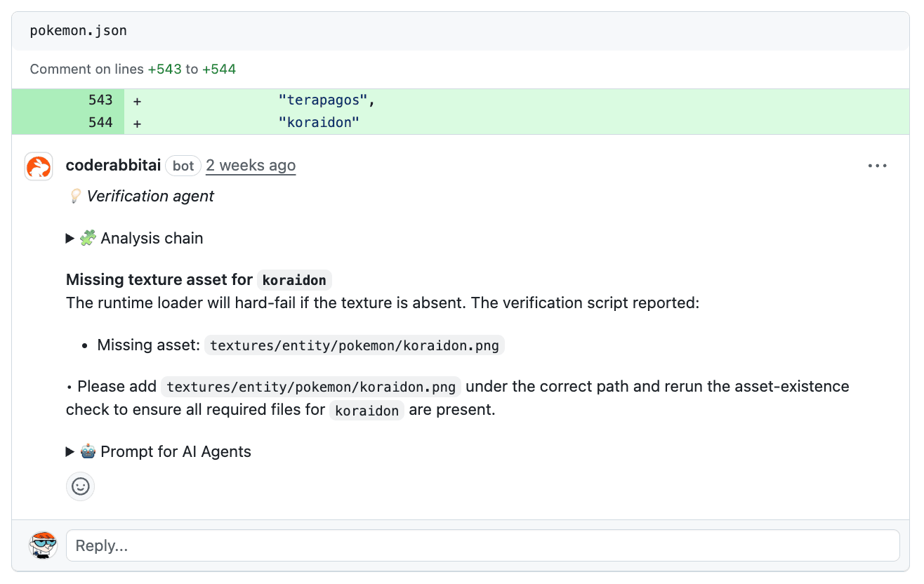Select the terapagos entry on line 543

[x=324, y=100]
